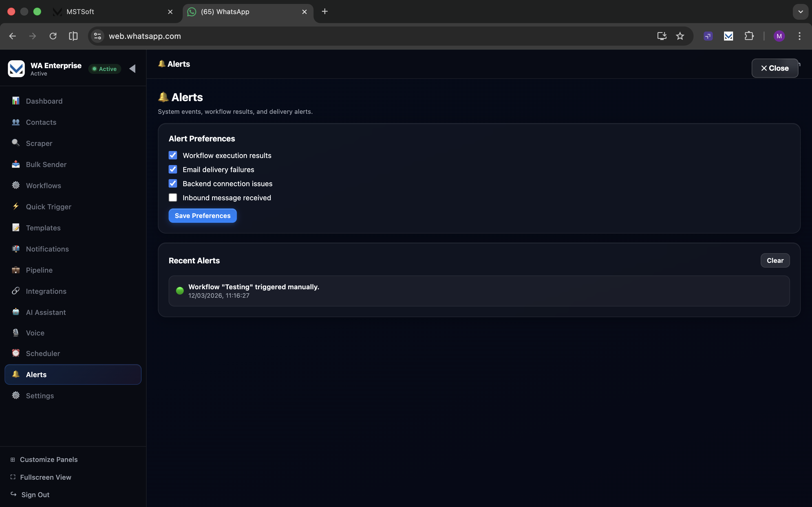812x507 pixels.
Task: Uncheck Workflow execution results
Action: coord(173,155)
